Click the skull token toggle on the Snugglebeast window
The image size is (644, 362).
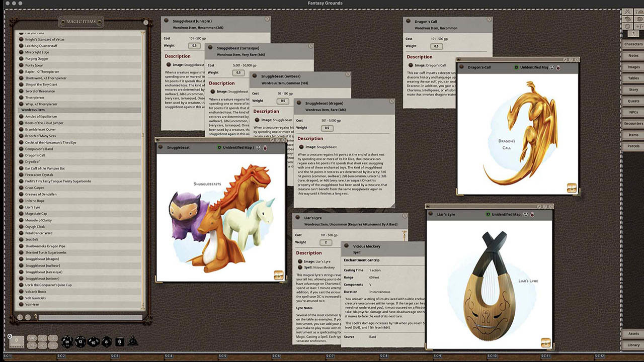pyautogui.click(x=265, y=148)
